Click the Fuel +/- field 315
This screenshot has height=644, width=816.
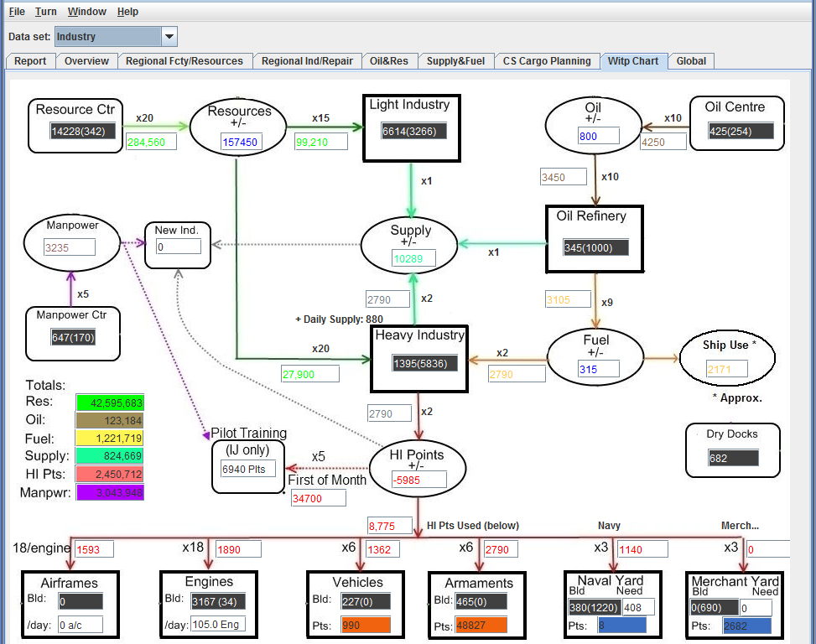pos(599,369)
